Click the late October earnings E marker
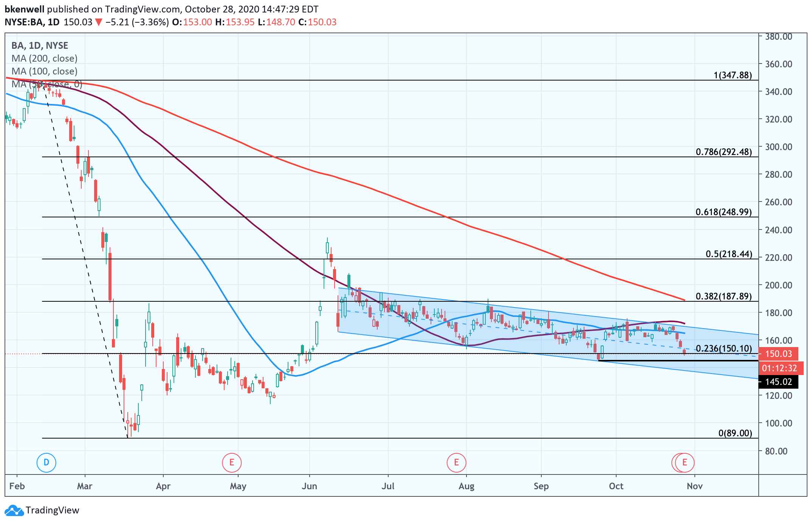The image size is (812, 524). pyautogui.click(x=685, y=462)
